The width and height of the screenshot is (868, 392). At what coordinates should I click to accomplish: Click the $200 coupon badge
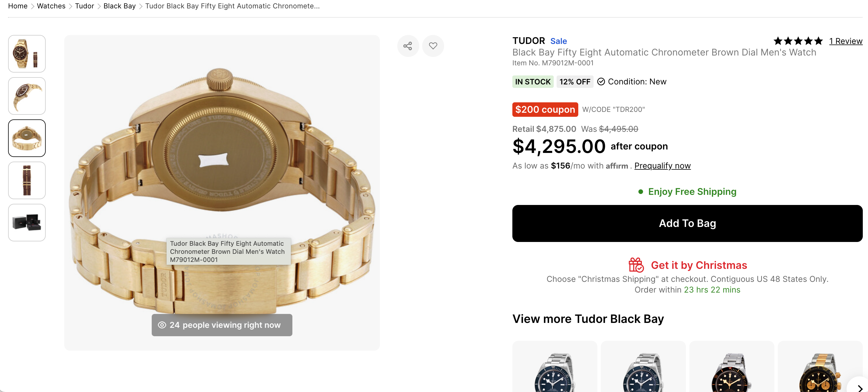point(545,110)
